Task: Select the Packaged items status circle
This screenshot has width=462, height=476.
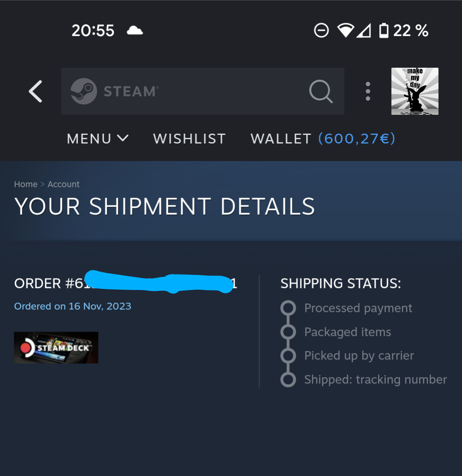Action: [288, 332]
